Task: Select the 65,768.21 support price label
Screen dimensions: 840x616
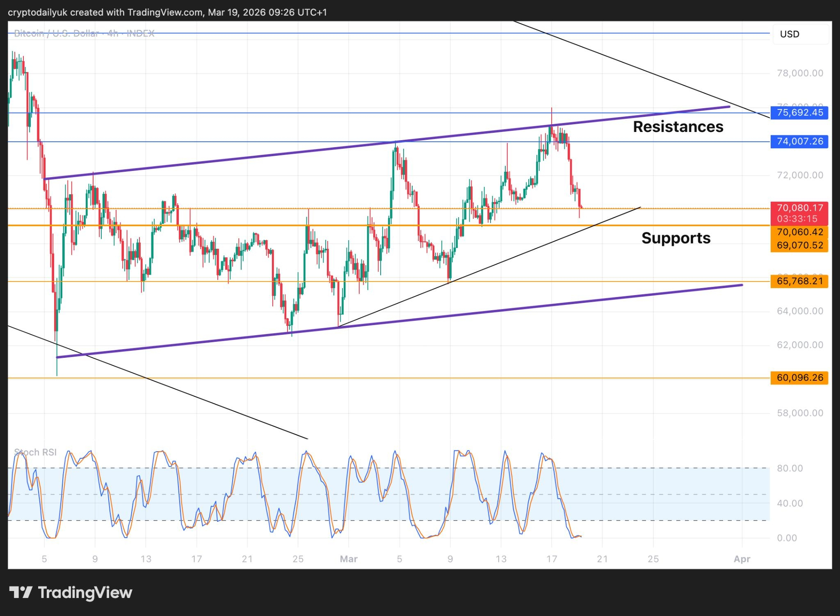Action: pyautogui.click(x=799, y=281)
